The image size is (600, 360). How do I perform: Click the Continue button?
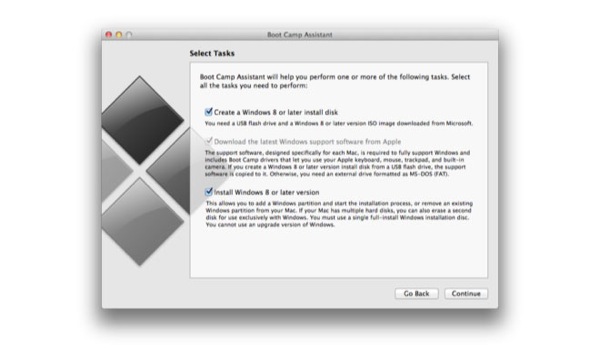(466, 293)
